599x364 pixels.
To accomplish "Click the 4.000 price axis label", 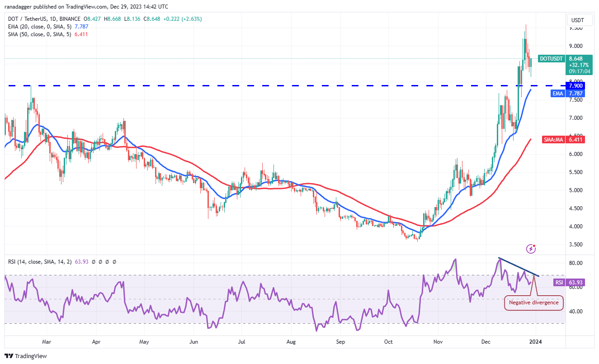I will point(576,227).
